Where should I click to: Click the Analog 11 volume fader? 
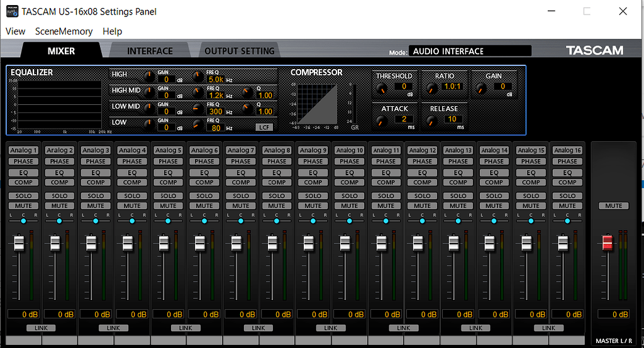pyautogui.click(x=381, y=243)
